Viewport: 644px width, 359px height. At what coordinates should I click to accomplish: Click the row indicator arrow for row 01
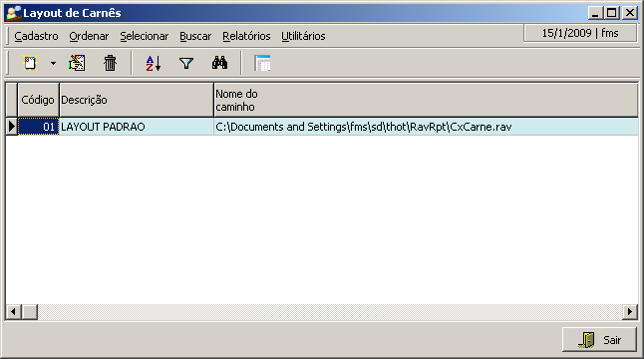12,127
